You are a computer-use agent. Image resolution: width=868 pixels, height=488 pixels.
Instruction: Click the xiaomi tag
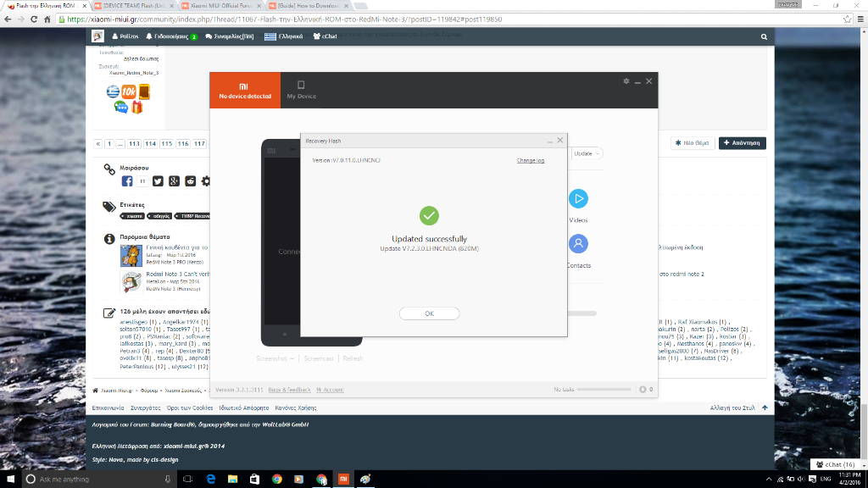click(132, 216)
